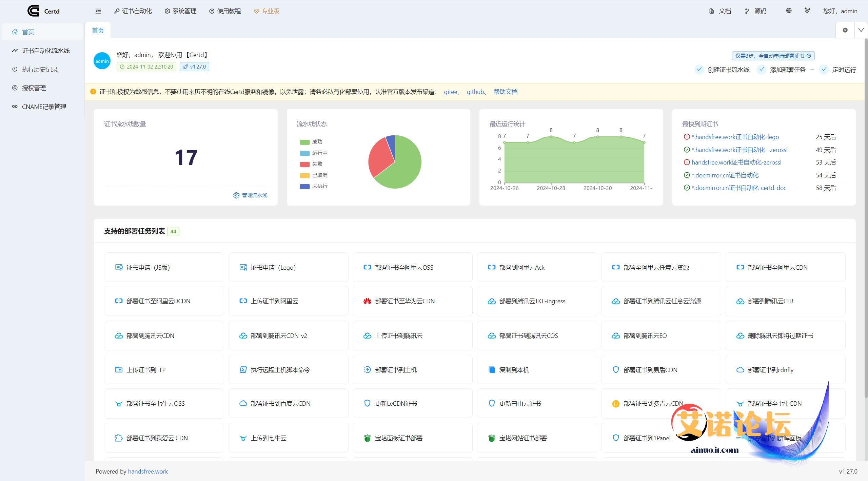Click the admin avatar circle
868x481 pixels.
[x=102, y=61]
